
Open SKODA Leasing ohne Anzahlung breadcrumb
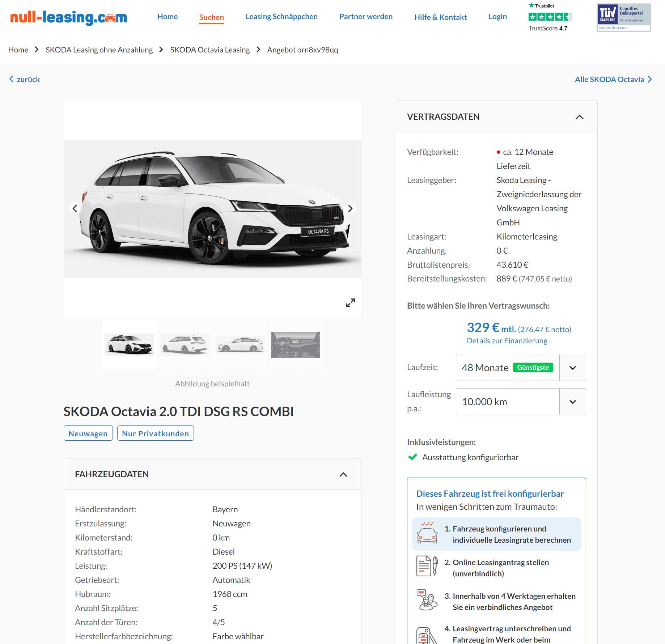99,50
